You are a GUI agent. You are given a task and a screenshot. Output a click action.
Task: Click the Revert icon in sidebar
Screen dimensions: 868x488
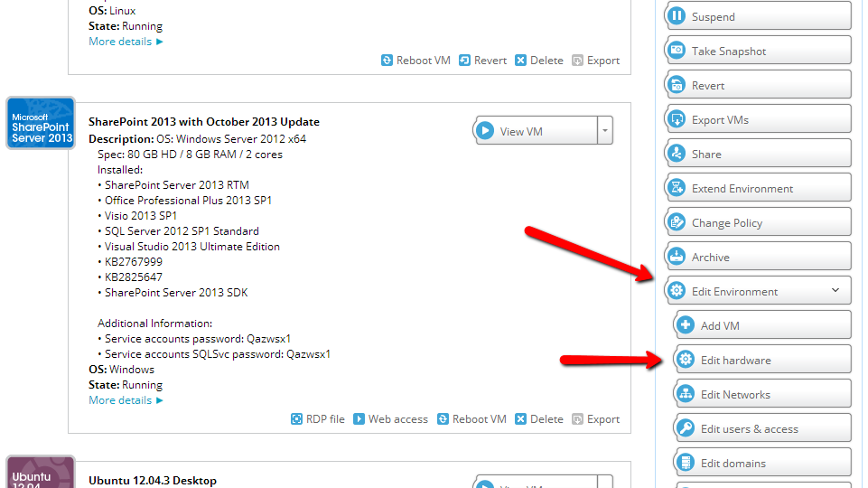point(677,85)
